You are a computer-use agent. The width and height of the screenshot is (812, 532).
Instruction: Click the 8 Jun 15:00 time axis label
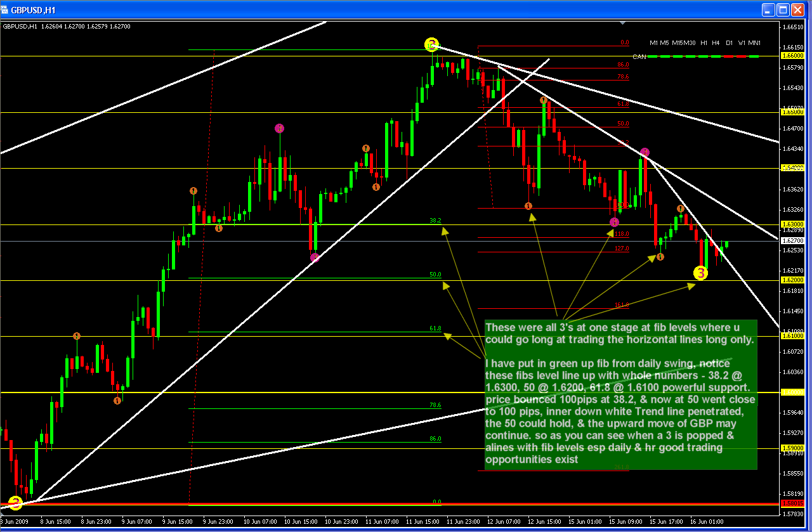click(x=56, y=521)
